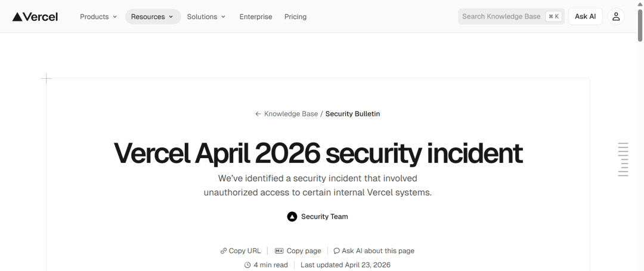Screen dimensions: 644x271
Task: Expand the Products dropdown menu
Action: click(98, 17)
